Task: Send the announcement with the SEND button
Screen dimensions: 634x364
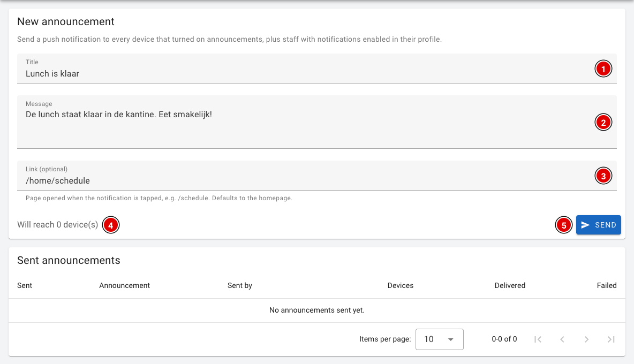Action: point(599,225)
